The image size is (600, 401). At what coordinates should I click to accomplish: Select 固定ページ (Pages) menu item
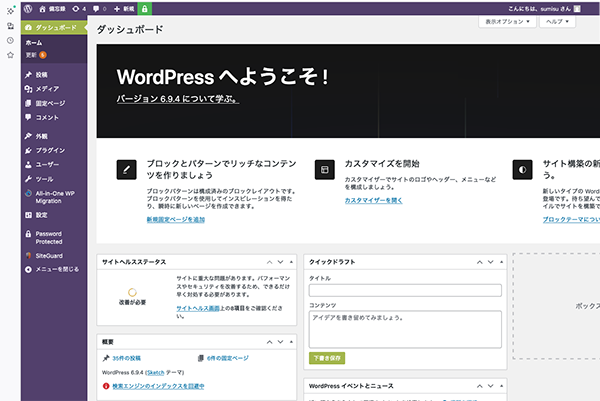50,103
